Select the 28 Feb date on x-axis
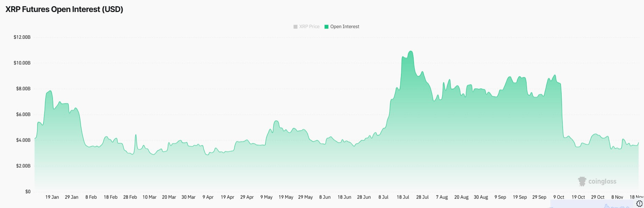The height and width of the screenshot is (208, 644). pos(130,197)
